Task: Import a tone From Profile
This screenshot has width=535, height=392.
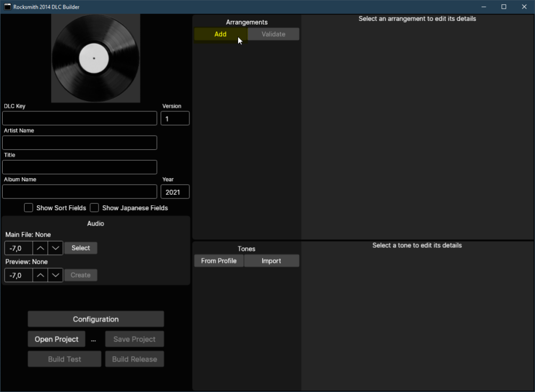Action: (219, 261)
